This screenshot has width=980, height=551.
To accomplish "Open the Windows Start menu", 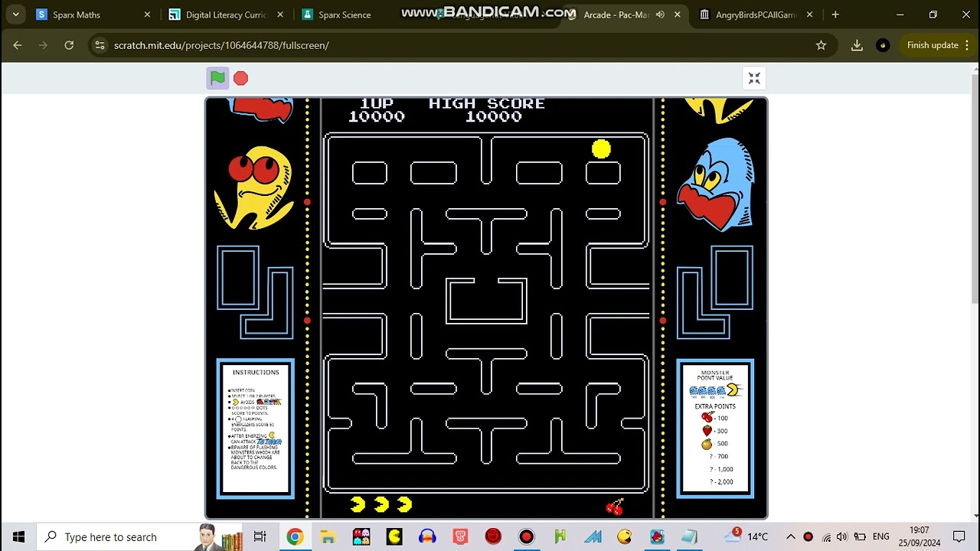I will 18,536.
